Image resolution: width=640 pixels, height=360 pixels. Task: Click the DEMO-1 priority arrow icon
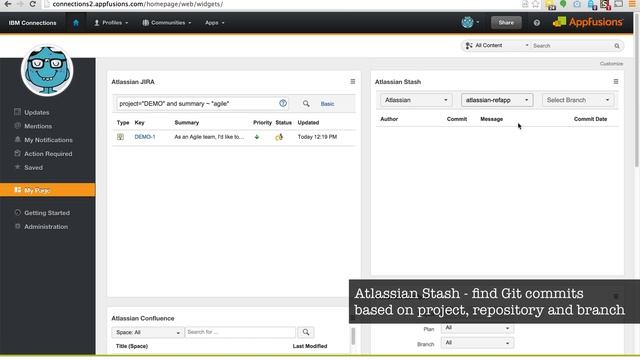click(257, 137)
